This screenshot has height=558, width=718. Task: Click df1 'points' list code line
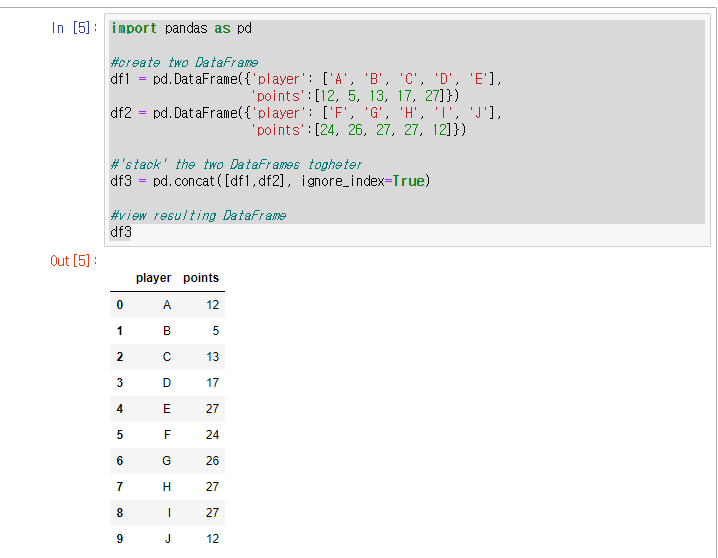(354, 96)
